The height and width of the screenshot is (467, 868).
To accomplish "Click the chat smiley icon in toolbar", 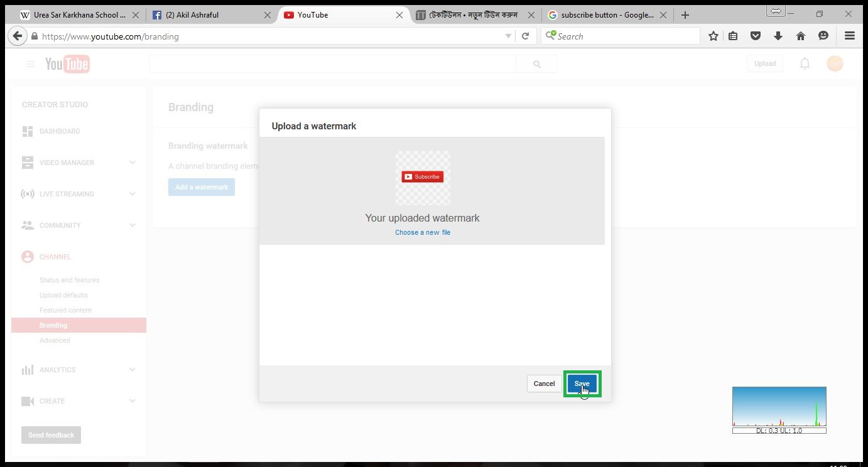I will [x=823, y=36].
